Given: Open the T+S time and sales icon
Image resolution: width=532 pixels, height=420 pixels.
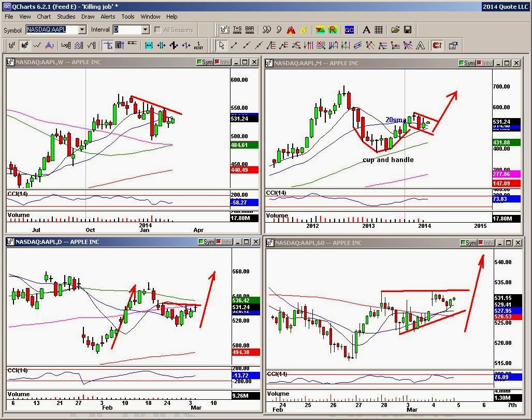Looking at the screenshot, I should [x=237, y=30].
